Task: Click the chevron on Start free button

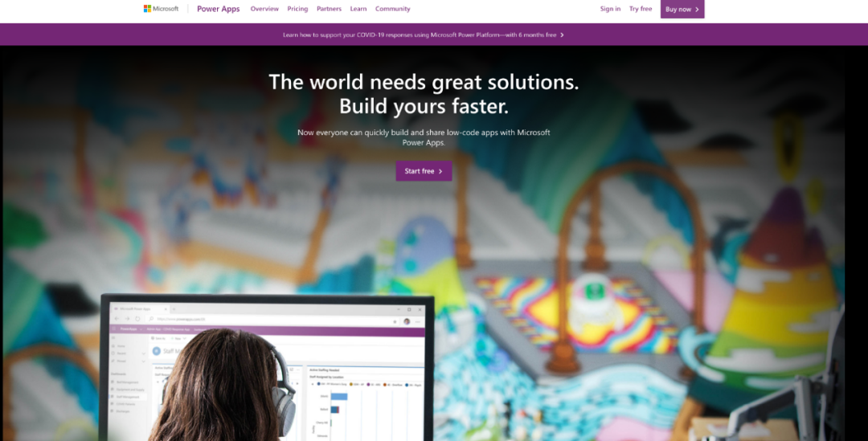Action: point(440,172)
